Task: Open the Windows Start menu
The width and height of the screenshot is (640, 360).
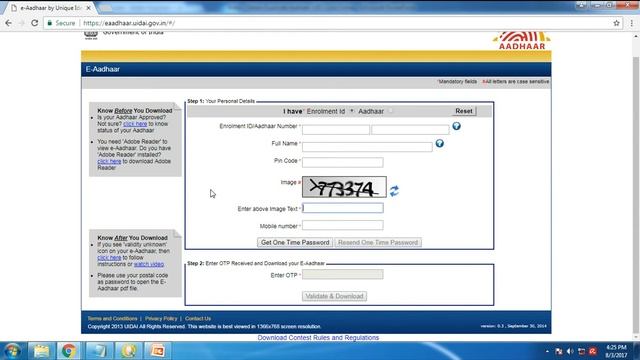Action: pyautogui.click(x=12, y=351)
